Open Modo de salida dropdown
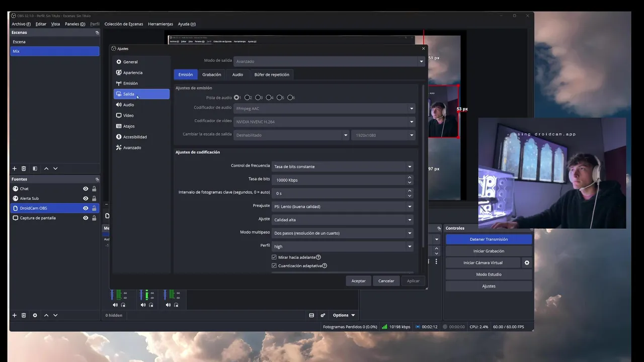 (330, 61)
